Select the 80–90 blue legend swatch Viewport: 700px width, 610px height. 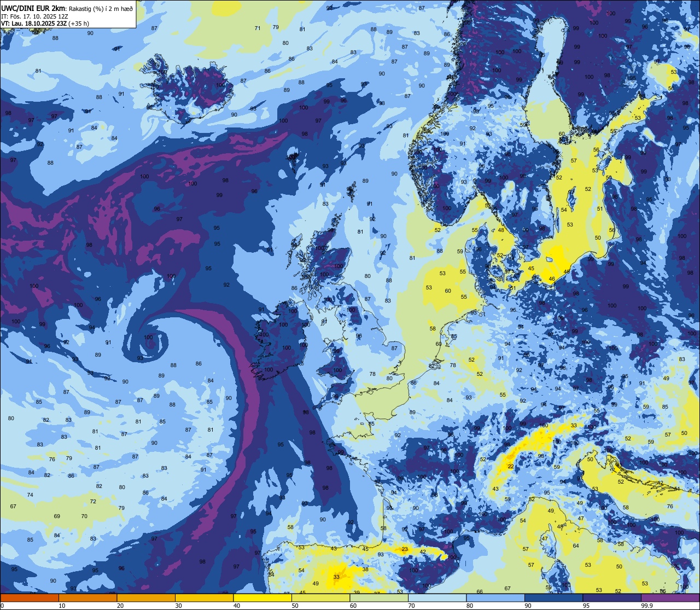point(495,598)
